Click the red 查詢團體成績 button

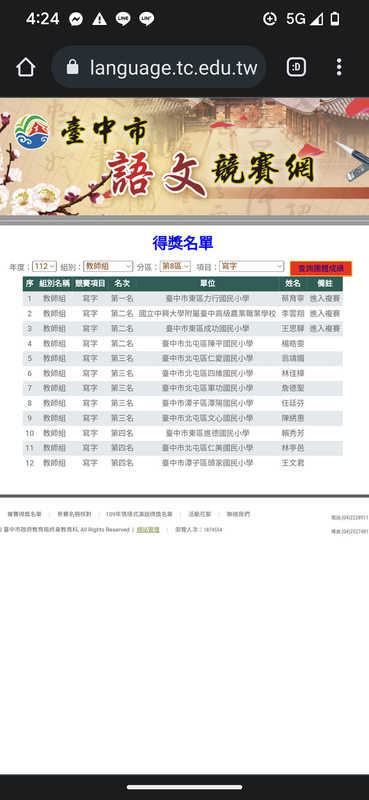(x=321, y=268)
